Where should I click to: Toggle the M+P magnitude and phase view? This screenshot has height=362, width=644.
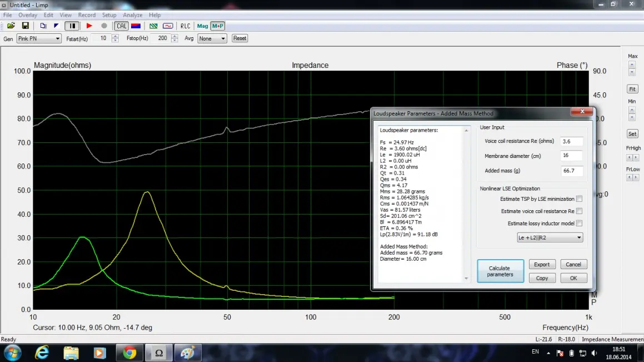click(x=218, y=26)
